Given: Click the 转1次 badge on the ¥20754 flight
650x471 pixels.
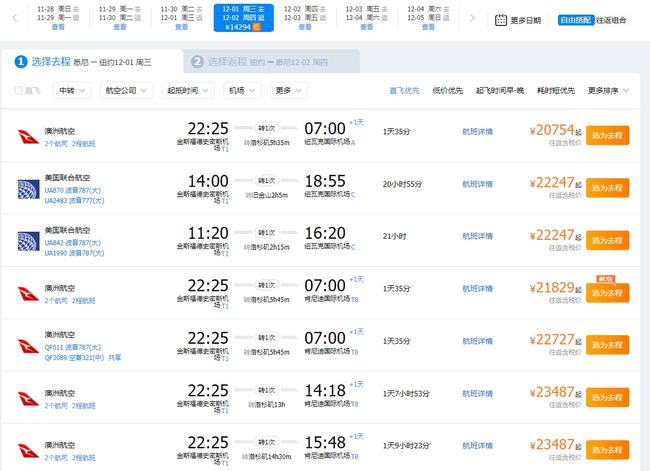Looking at the screenshot, I should tap(267, 128).
